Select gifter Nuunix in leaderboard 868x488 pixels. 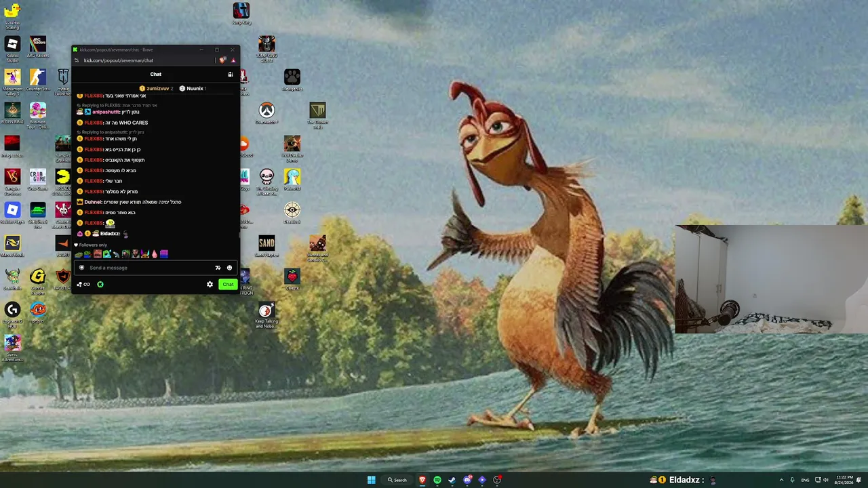193,88
